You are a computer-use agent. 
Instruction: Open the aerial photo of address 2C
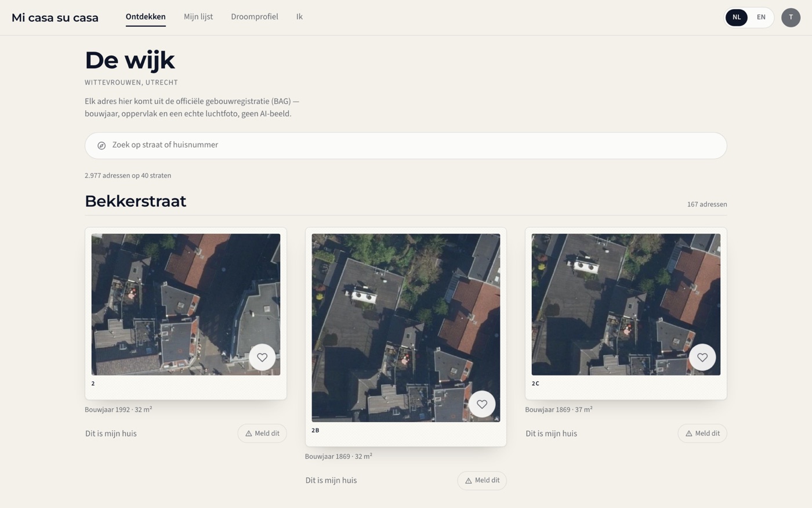(x=626, y=304)
